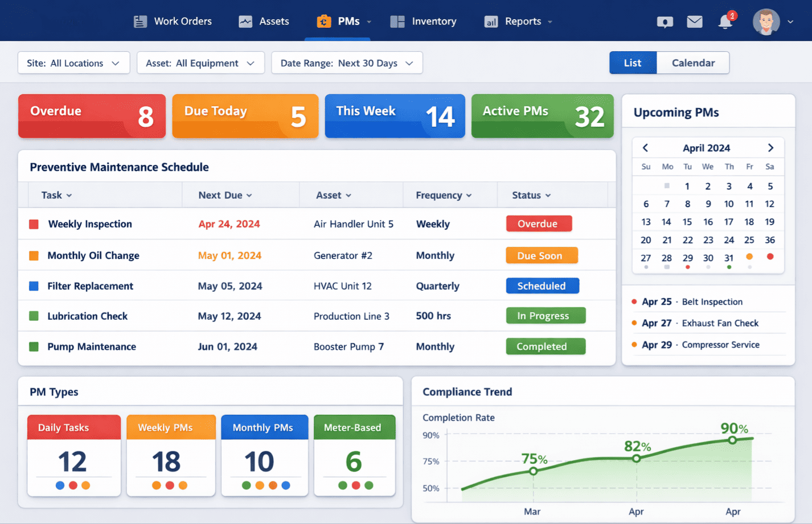Switch to Calendar view
The image size is (812, 524).
point(693,63)
